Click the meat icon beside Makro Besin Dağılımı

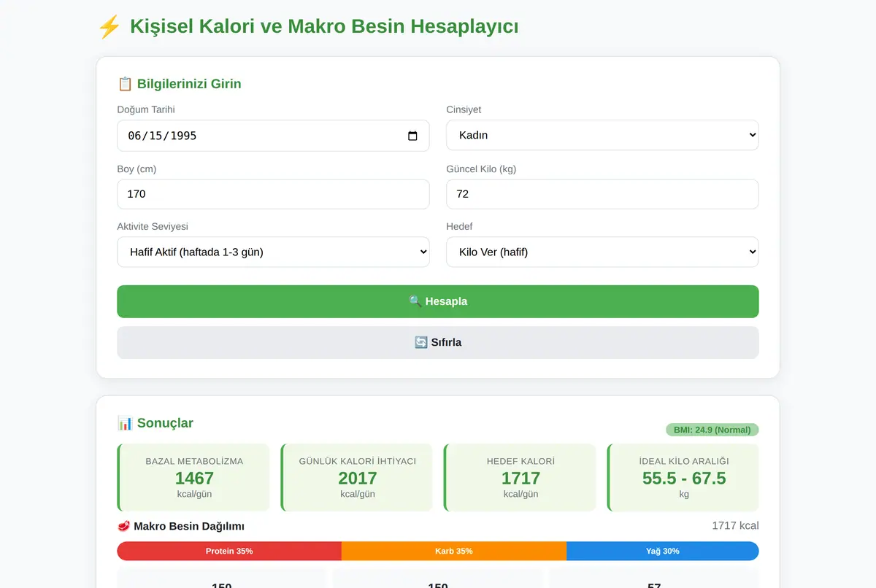pyautogui.click(x=123, y=526)
